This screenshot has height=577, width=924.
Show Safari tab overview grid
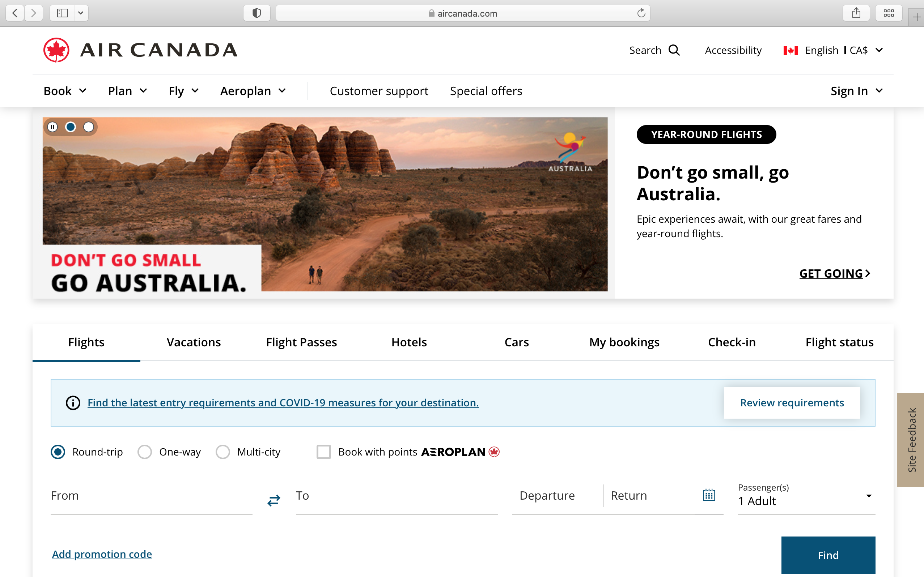889,13
